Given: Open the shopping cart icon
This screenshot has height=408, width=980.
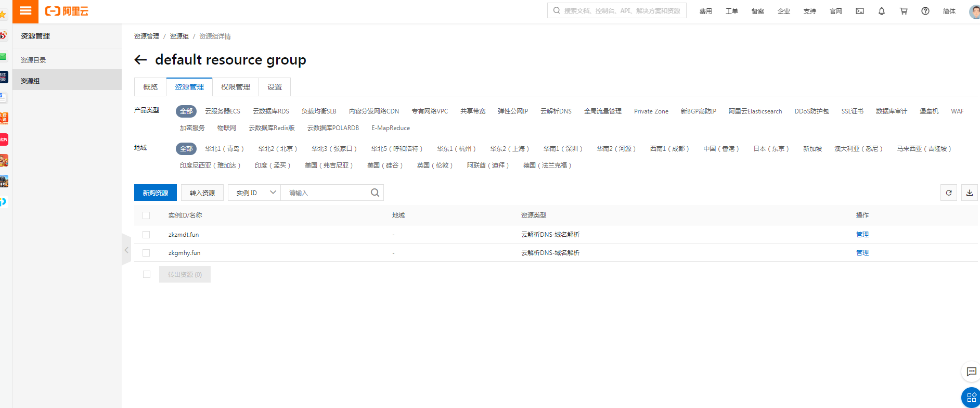Looking at the screenshot, I should coord(904,11).
